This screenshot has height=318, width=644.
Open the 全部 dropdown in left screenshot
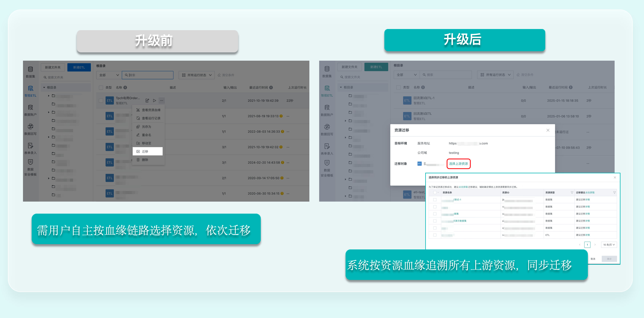pos(109,75)
